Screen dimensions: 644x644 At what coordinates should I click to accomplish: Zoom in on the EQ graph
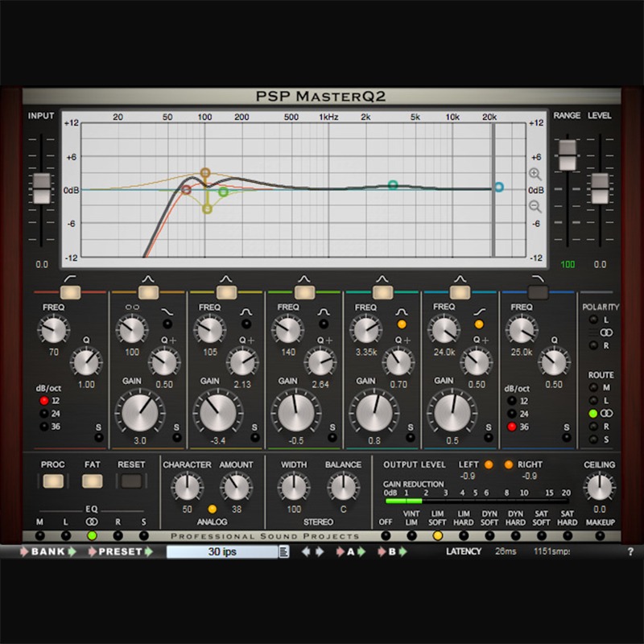(535, 174)
